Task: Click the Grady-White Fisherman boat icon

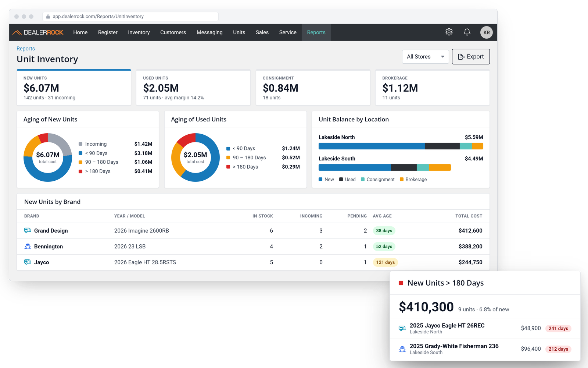Action: pos(402,349)
